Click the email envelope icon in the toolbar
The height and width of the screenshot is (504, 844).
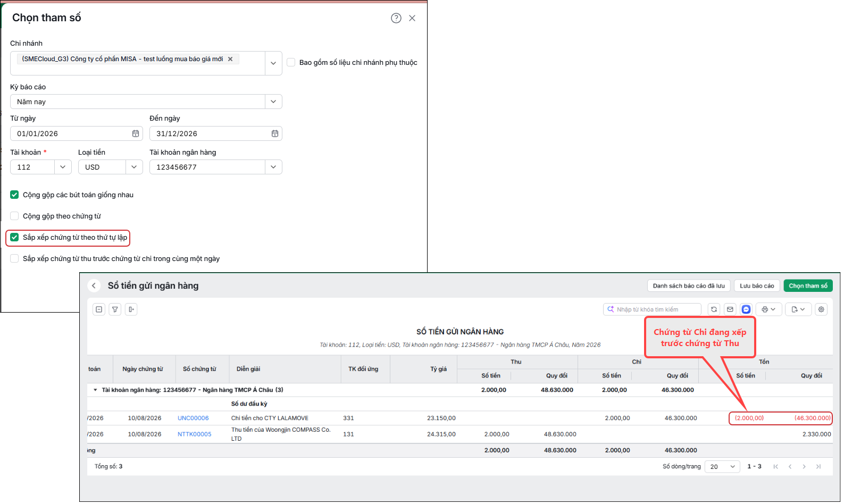[x=730, y=309]
